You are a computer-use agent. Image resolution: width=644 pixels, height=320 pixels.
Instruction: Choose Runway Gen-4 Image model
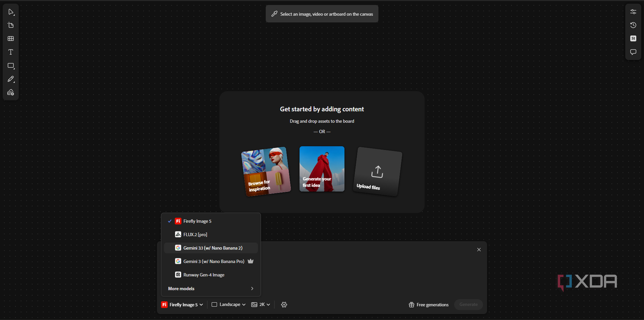(211, 275)
